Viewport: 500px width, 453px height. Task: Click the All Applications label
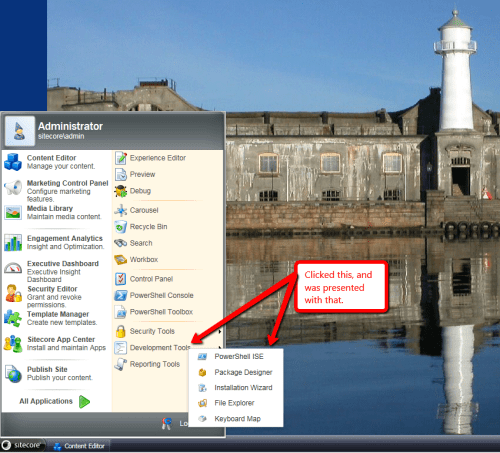46,401
